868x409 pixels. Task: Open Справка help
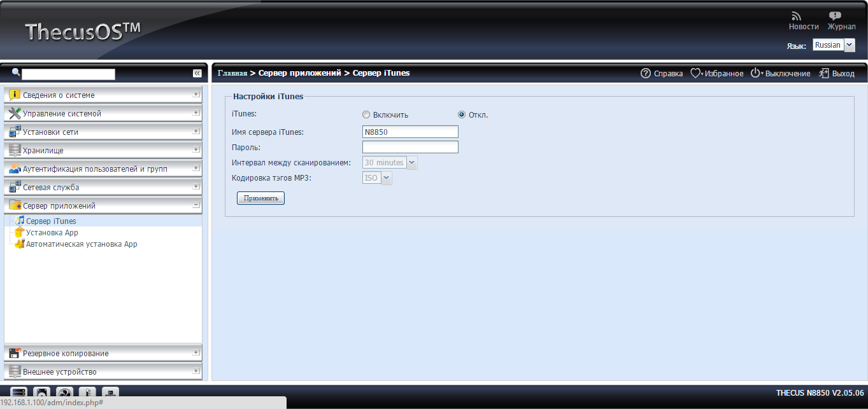662,73
